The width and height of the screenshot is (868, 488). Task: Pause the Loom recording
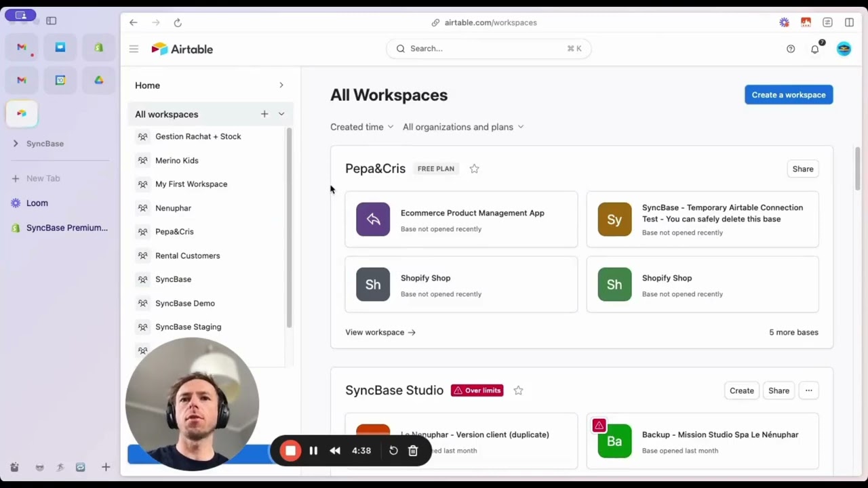[x=313, y=451]
